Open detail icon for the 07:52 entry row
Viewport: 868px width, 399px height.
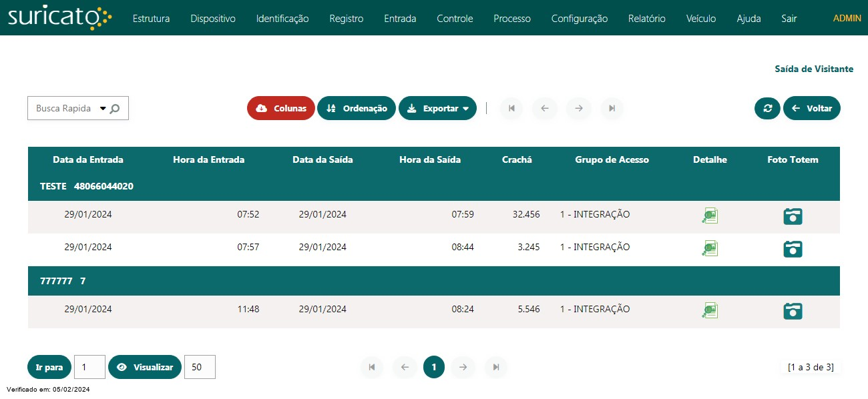[x=710, y=216]
